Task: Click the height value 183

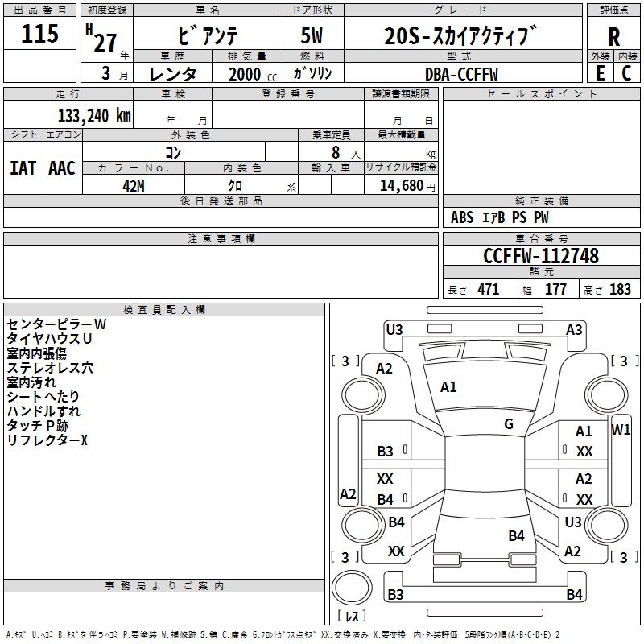Action: coord(620,289)
